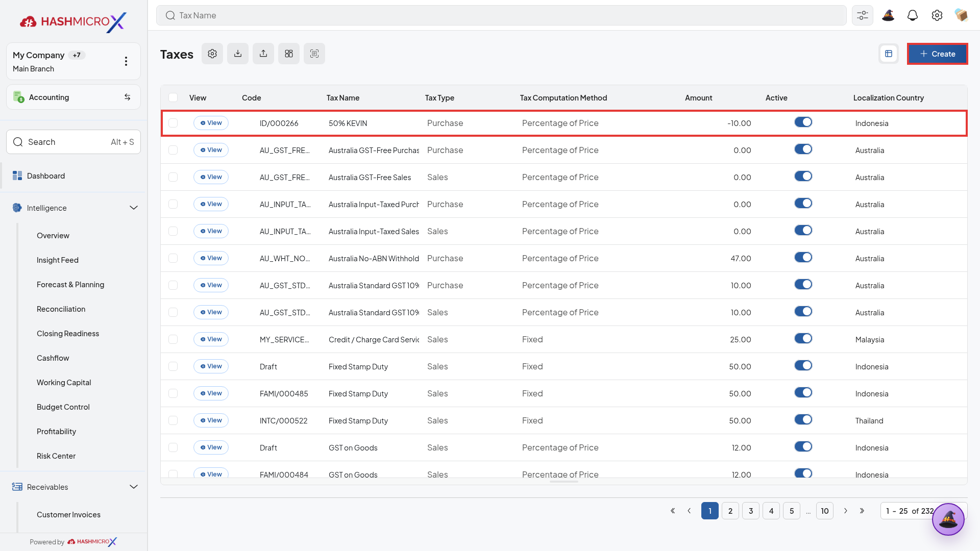Click the upload icon beside Taxes

(263, 54)
